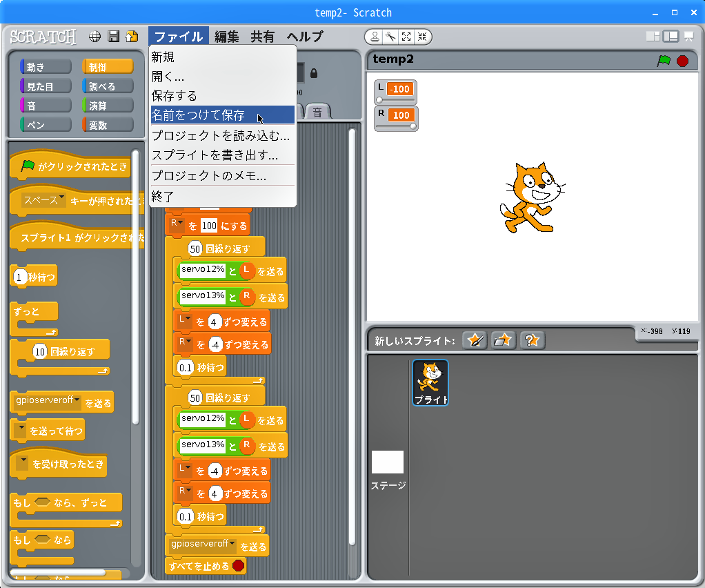Select the ペン block category
The width and height of the screenshot is (705, 588).
coord(46,125)
